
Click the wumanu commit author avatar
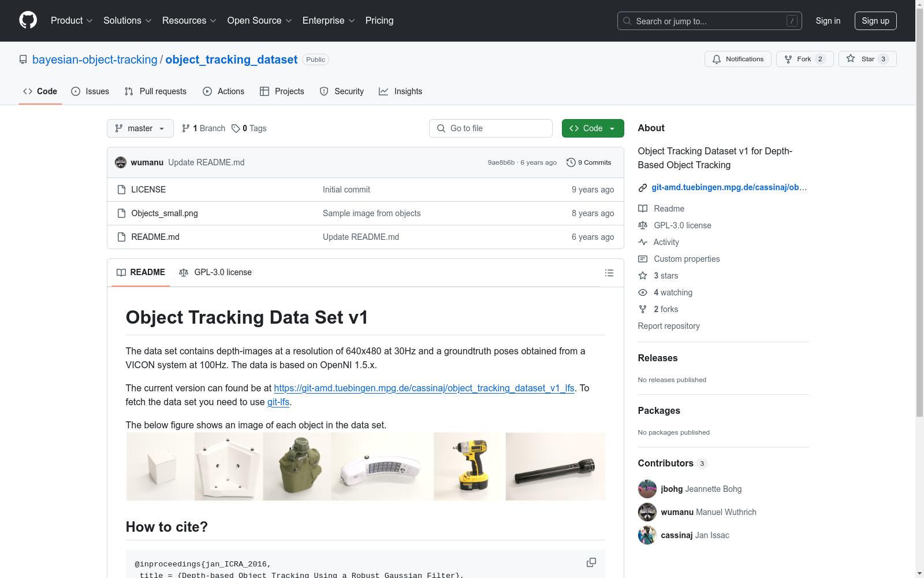click(x=121, y=162)
